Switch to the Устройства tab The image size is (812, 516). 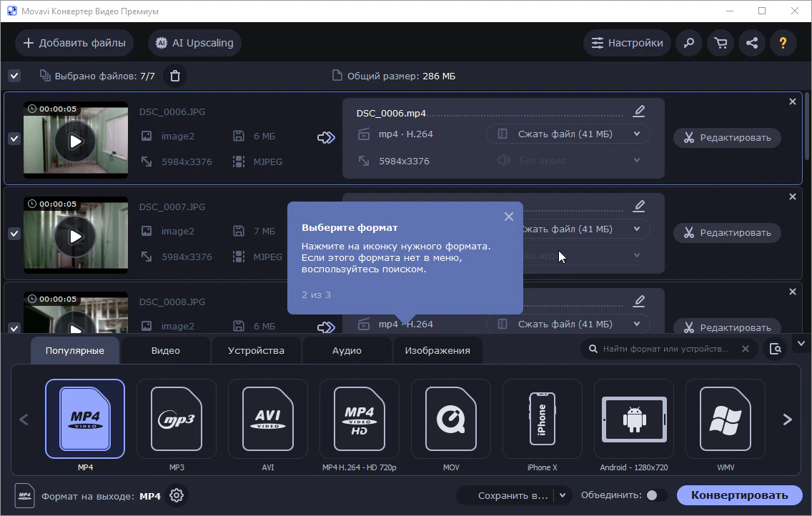tap(256, 350)
